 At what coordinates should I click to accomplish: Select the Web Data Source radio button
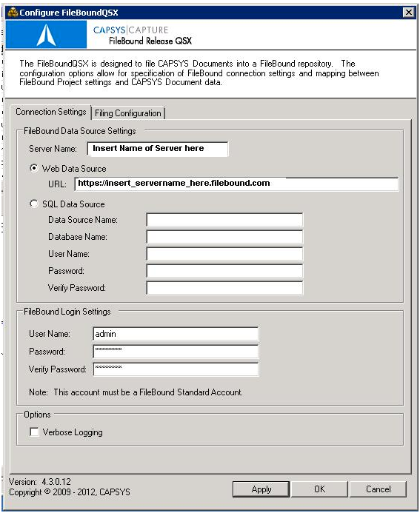pyautogui.click(x=34, y=168)
